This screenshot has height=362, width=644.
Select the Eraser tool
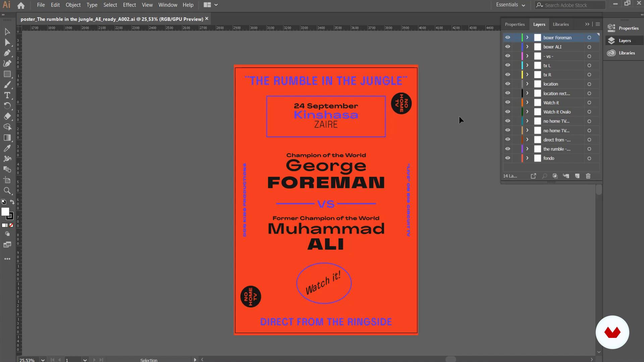pos(7,116)
